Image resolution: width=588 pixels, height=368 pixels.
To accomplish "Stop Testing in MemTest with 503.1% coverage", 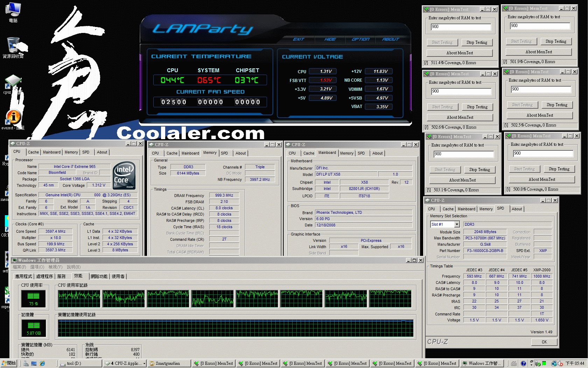I will tap(479, 170).
